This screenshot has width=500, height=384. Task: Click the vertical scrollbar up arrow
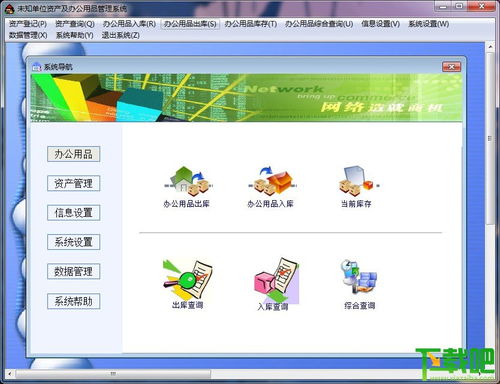(490, 47)
